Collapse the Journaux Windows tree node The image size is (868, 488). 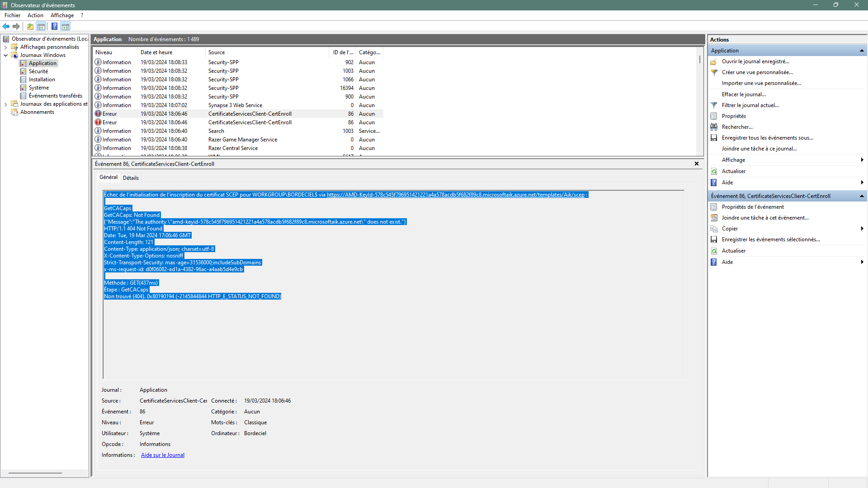5,55
